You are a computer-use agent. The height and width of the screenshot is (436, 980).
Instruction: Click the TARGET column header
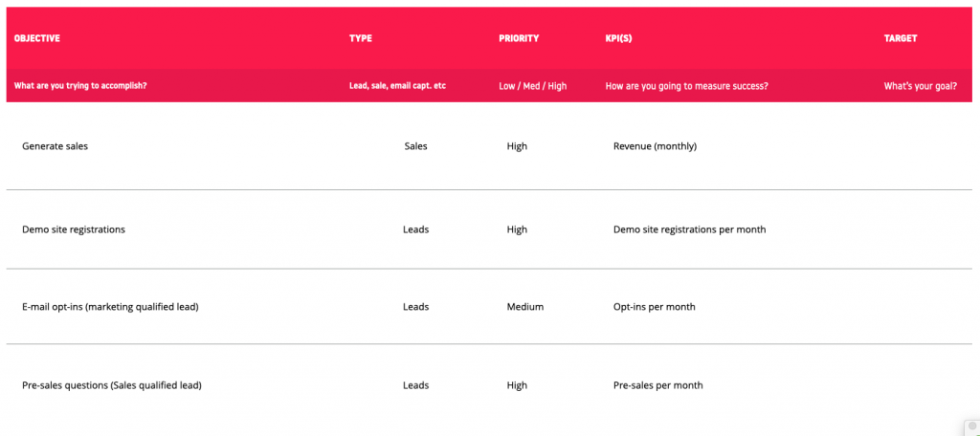click(x=901, y=38)
